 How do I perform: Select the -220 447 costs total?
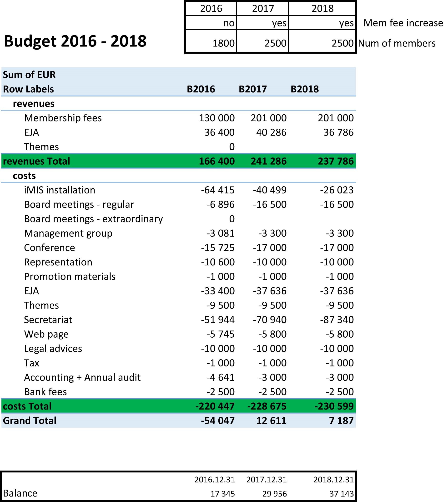click(215, 406)
